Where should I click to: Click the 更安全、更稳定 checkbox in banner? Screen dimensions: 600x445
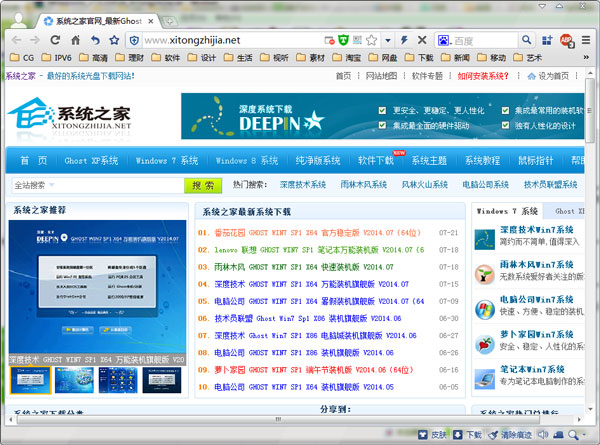pos(382,111)
